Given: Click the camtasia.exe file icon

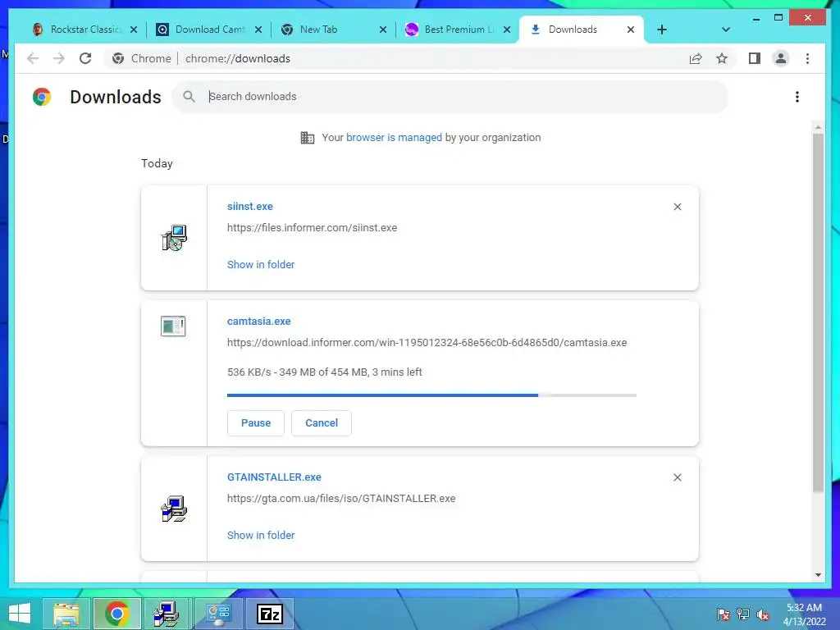Looking at the screenshot, I should (x=173, y=326).
